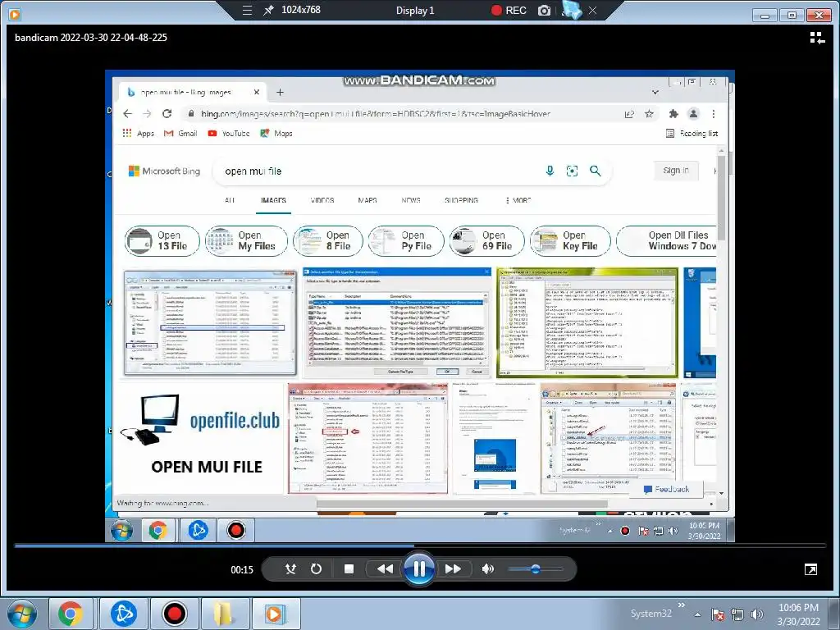
Task: Click the new tab plus in the video
Action: point(280,92)
